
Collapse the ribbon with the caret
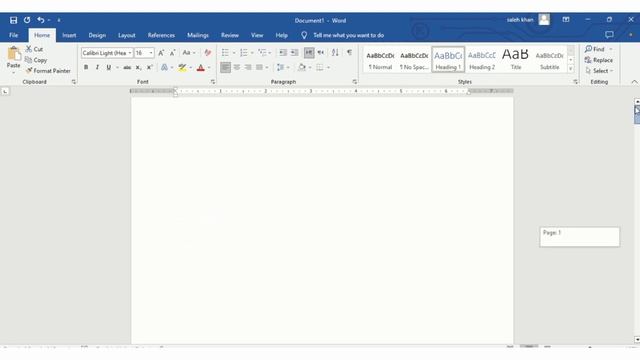pyautogui.click(x=634, y=82)
